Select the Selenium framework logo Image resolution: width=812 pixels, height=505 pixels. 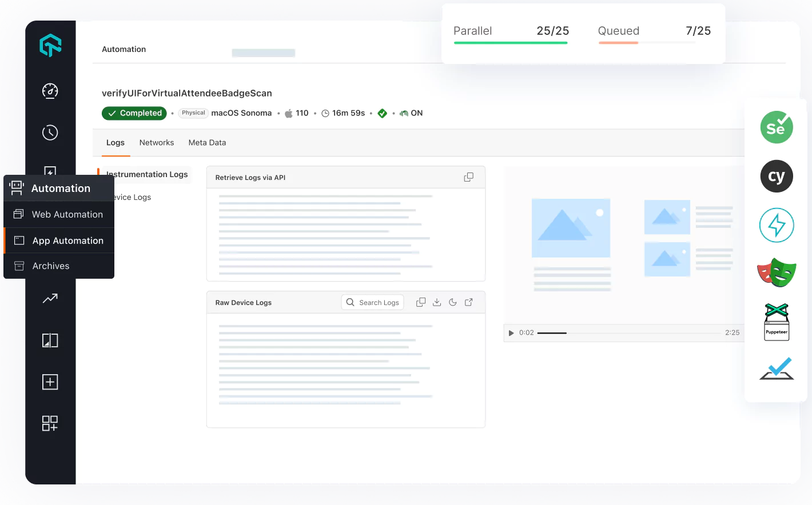[776, 127]
